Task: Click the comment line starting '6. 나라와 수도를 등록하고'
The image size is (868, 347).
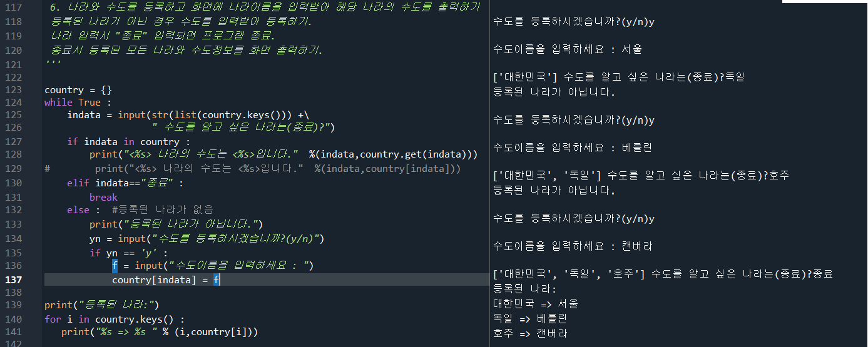Action: (265, 8)
